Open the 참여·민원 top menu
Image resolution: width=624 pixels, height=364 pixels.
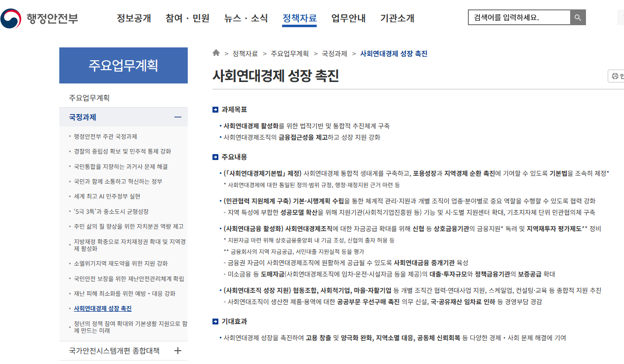187,18
